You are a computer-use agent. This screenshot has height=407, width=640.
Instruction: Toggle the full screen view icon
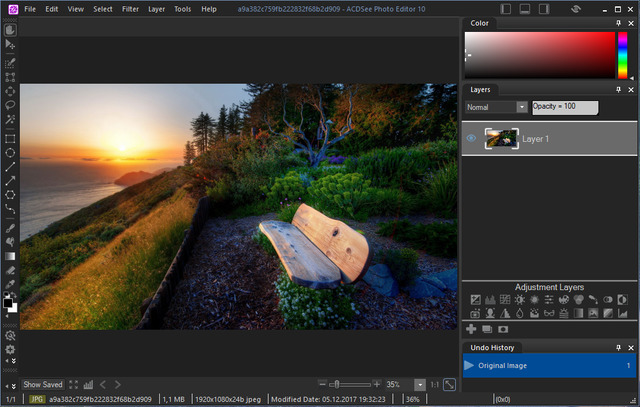pos(73,385)
